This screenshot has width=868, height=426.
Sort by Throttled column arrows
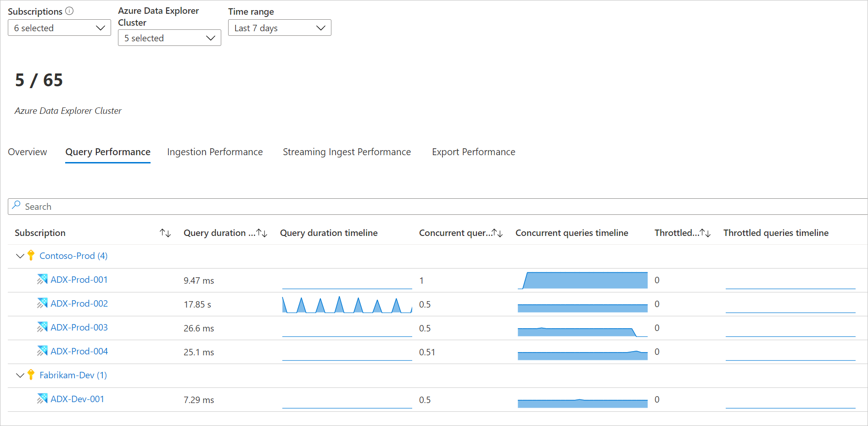[x=705, y=233]
